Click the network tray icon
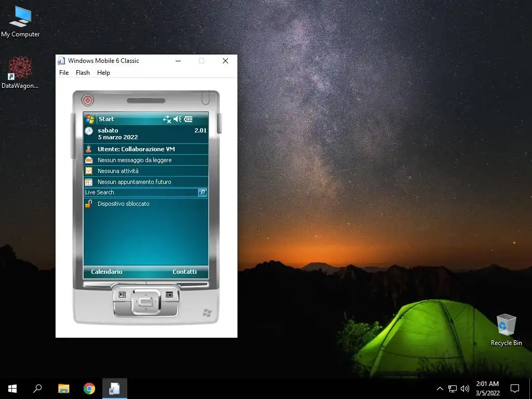This screenshot has width=532, height=399. (x=453, y=389)
